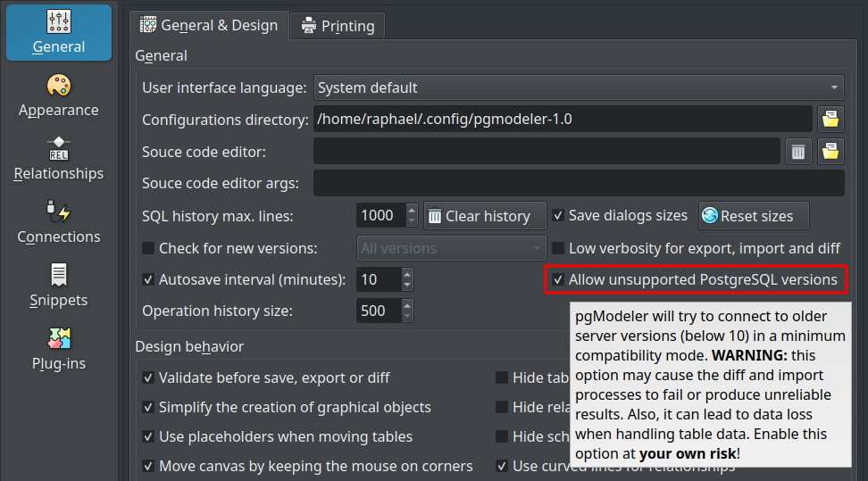Open the Appearance settings section
The image size is (868, 481).
59,95
